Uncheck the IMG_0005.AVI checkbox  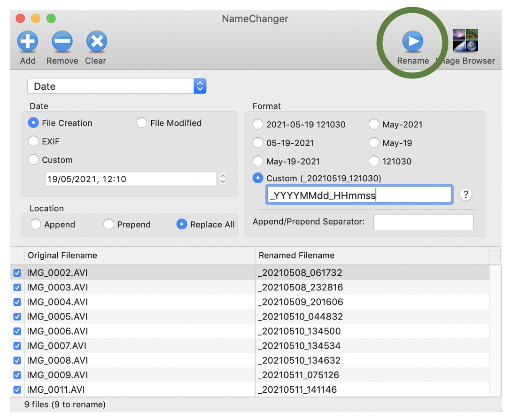coord(17,317)
